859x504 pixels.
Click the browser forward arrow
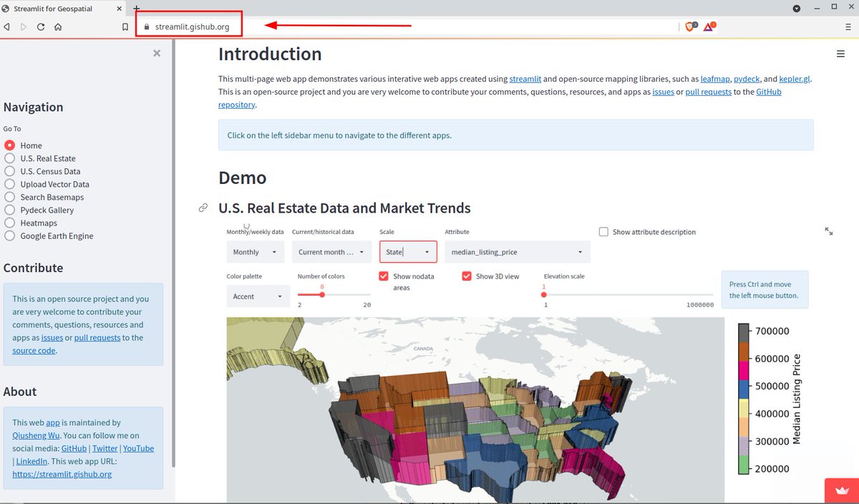click(24, 26)
